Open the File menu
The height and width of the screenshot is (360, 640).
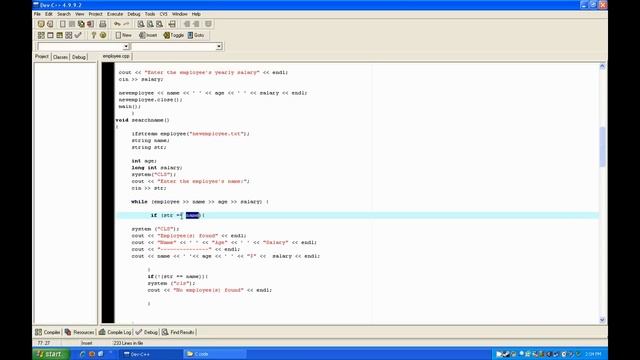37,14
